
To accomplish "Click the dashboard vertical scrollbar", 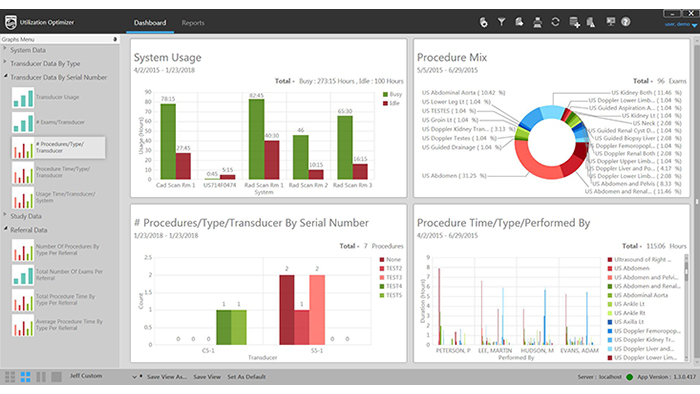I will click(696, 201).
